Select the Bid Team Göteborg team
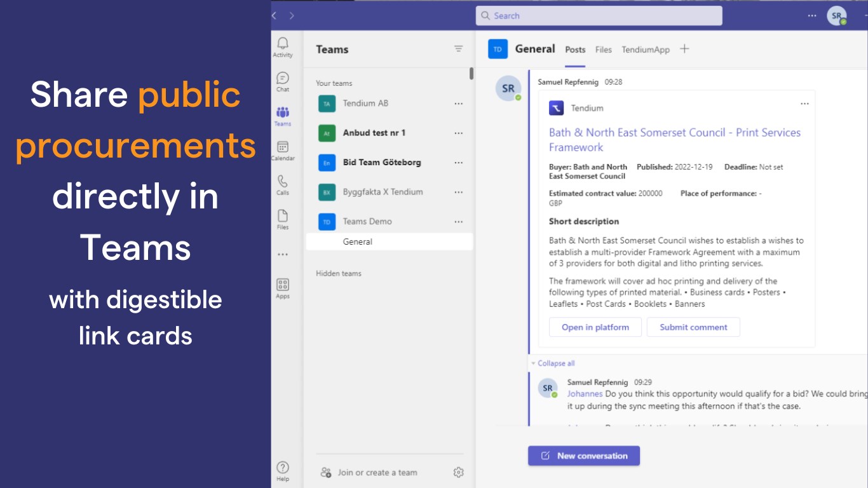This screenshot has height=488, width=868. (x=382, y=163)
